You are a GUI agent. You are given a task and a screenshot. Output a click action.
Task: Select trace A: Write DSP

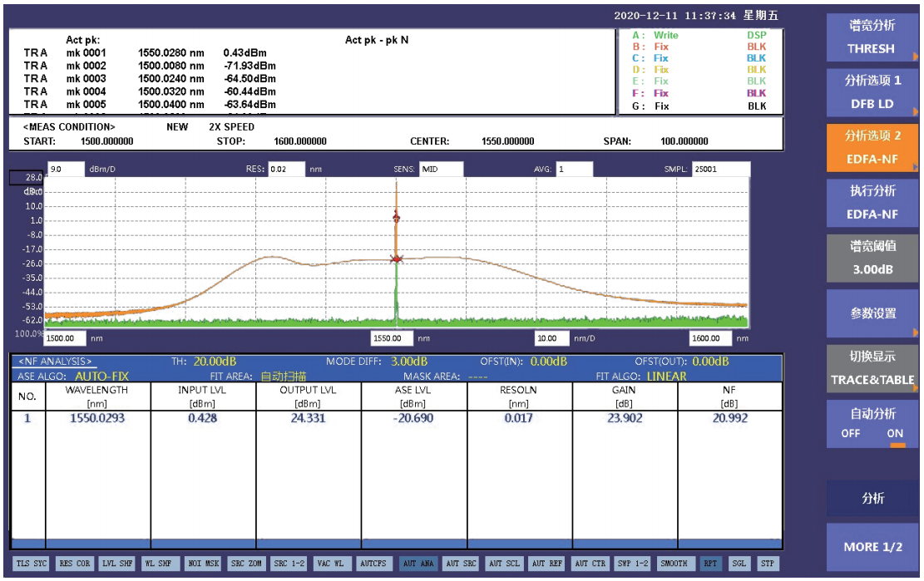click(x=699, y=35)
